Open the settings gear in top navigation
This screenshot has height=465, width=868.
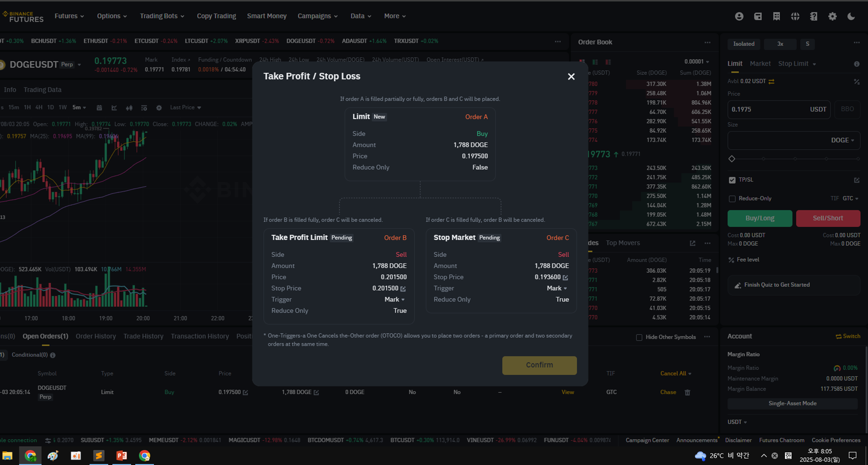click(x=832, y=16)
